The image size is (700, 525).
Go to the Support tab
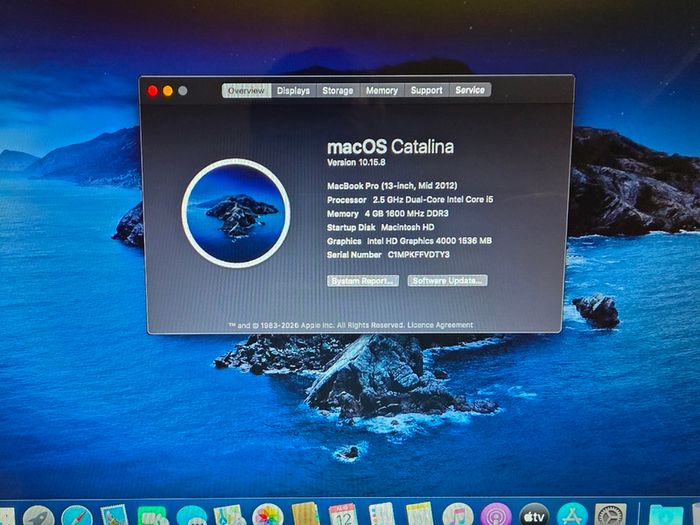point(427,90)
